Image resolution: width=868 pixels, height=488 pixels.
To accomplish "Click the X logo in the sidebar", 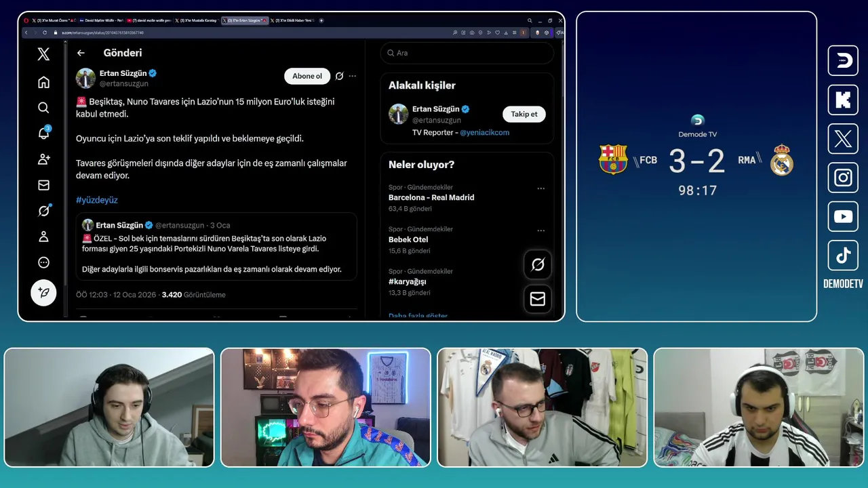I will tap(43, 55).
